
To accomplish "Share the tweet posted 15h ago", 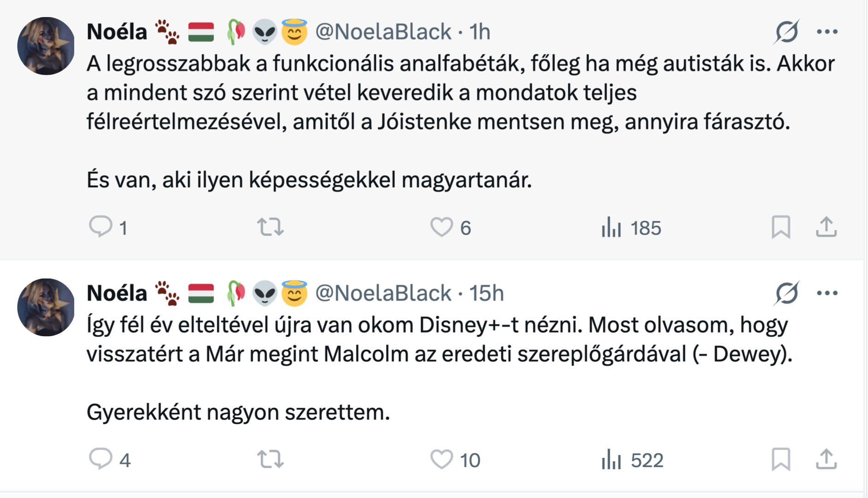I will coord(826,459).
